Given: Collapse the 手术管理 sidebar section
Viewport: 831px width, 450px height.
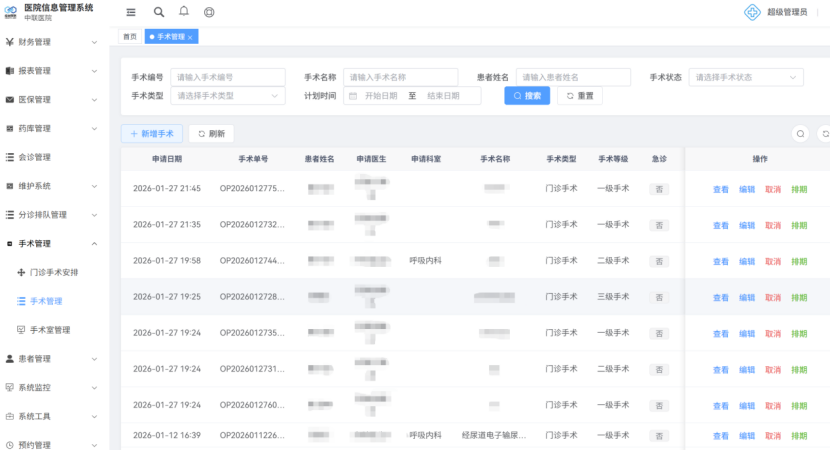Looking at the screenshot, I should point(54,243).
